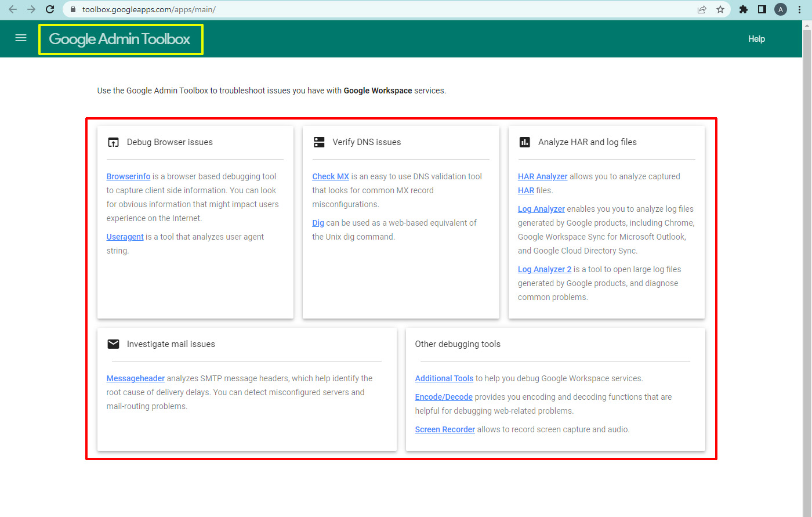Open the Encode/Decode link

[x=444, y=397]
